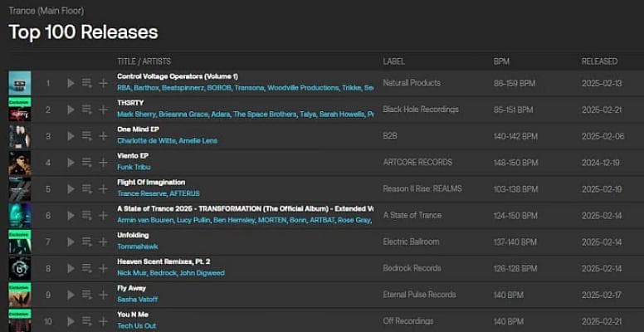644x332 pixels.
Task: Play Control Voltage Operators release
Action: [71, 83]
